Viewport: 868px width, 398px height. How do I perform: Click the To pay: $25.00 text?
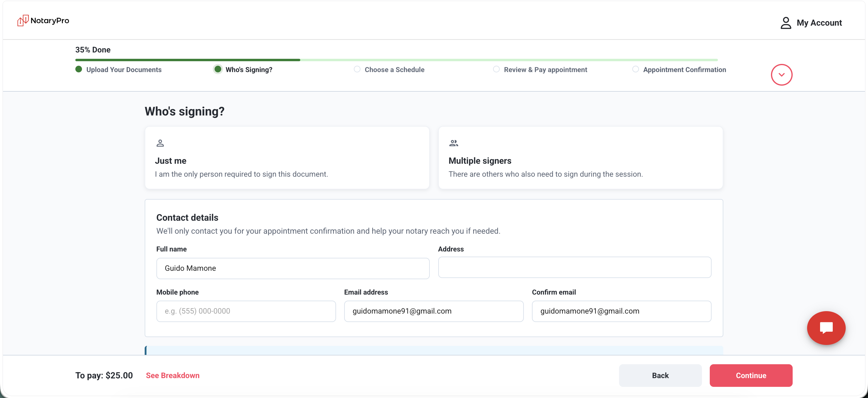click(104, 375)
